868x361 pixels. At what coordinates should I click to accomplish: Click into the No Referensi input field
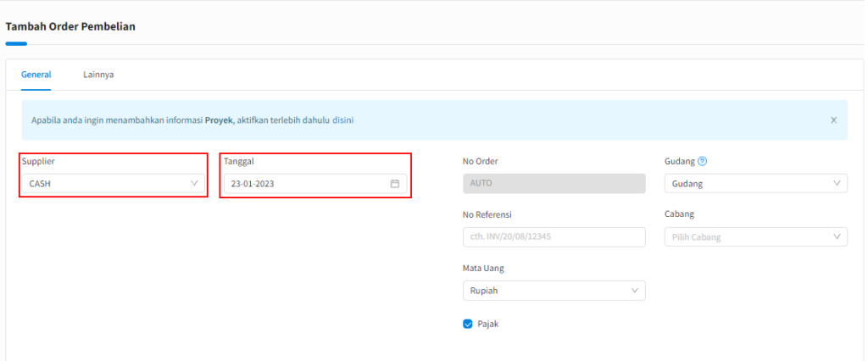coord(554,236)
